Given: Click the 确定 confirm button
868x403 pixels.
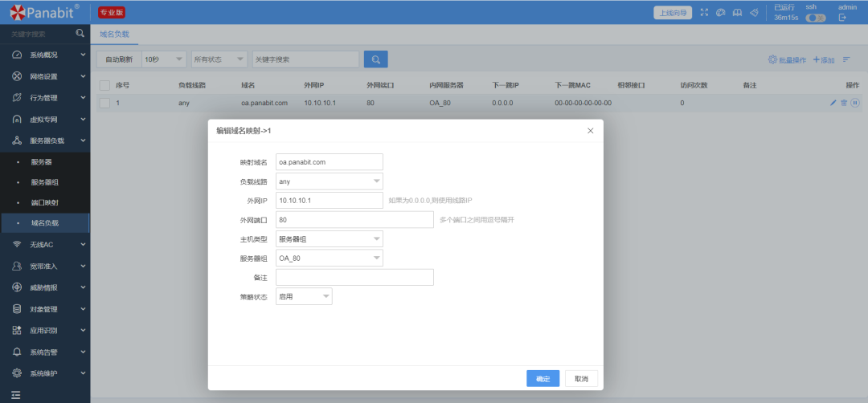Looking at the screenshot, I should click(x=543, y=379).
